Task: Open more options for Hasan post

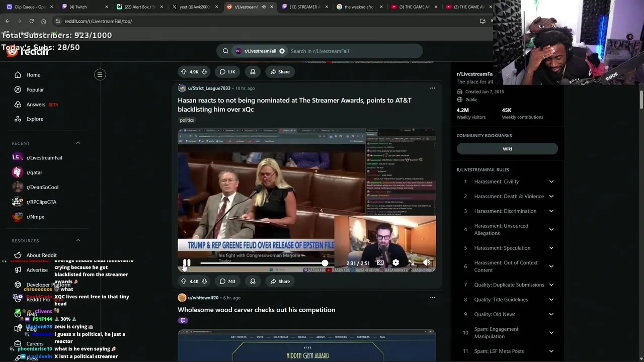Action: tap(432, 88)
